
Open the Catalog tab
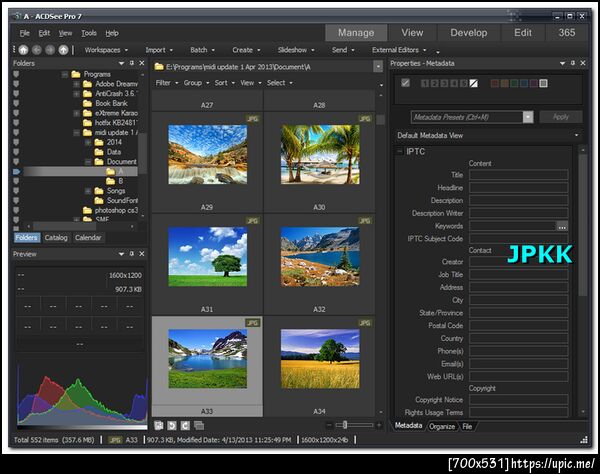point(56,238)
